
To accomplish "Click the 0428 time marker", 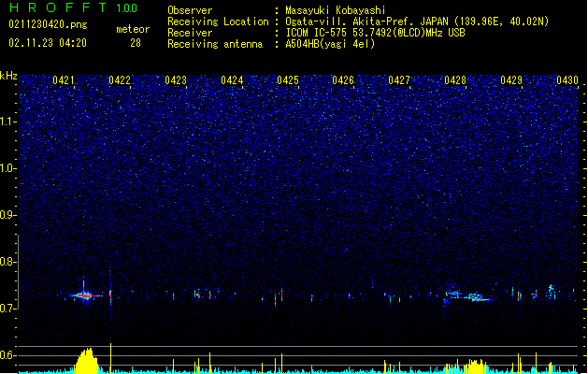I will (x=455, y=80).
